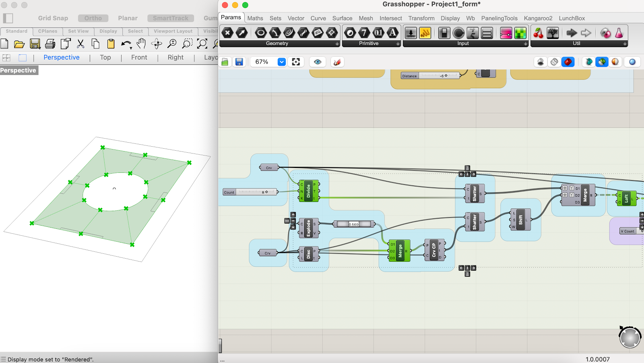Click the Rhino Print icon
644x363 pixels.
[x=50, y=44]
